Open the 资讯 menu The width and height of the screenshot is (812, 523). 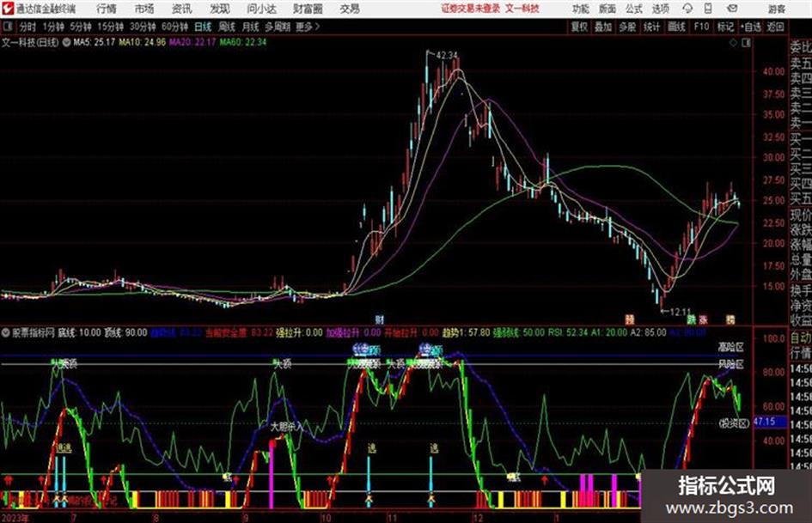pos(182,9)
